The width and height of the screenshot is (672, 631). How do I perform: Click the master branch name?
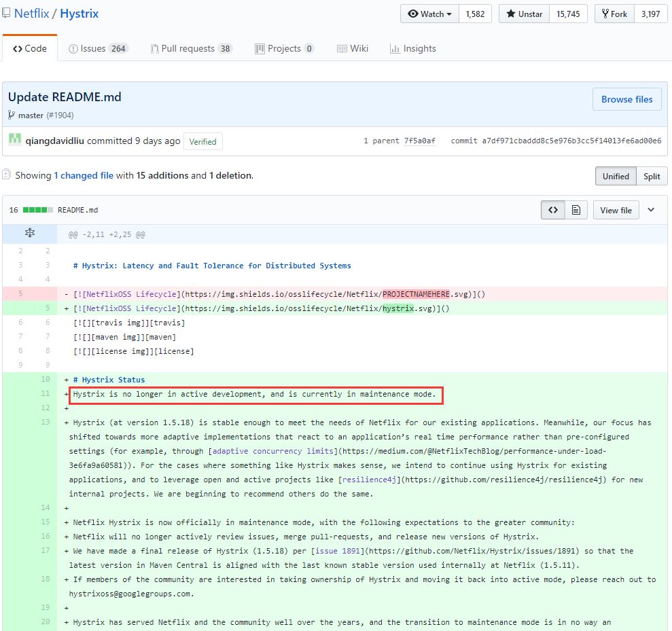point(31,115)
